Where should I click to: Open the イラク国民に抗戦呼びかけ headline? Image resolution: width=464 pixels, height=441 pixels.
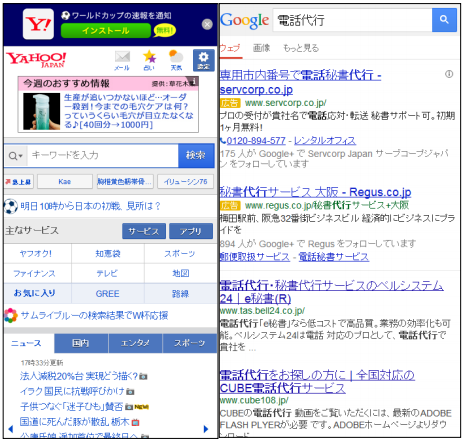click(72, 391)
